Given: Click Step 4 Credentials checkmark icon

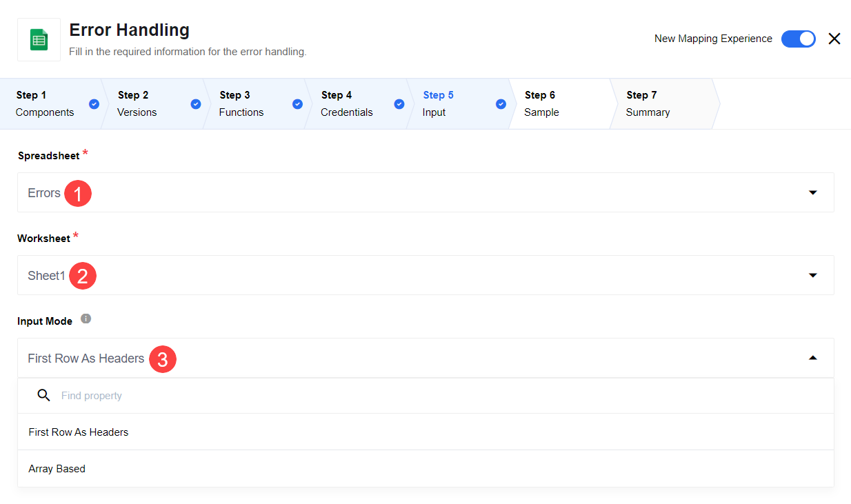Looking at the screenshot, I should [x=399, y=104].
